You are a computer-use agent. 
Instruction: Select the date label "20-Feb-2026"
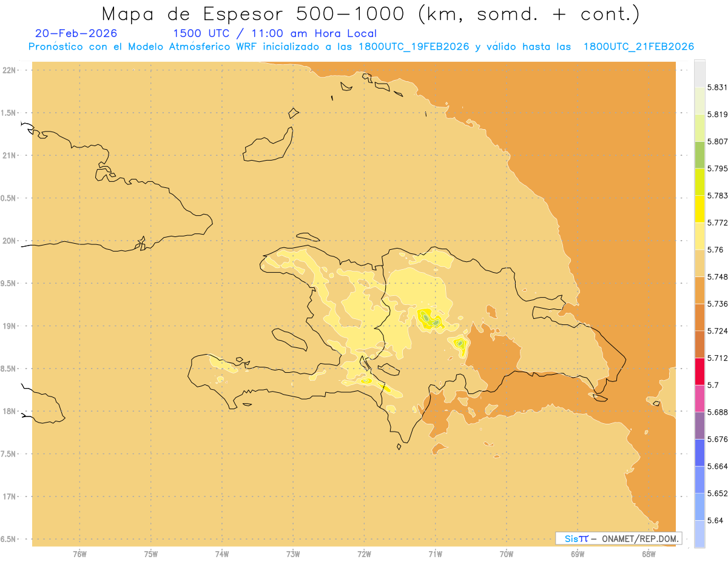coord(76,33)
